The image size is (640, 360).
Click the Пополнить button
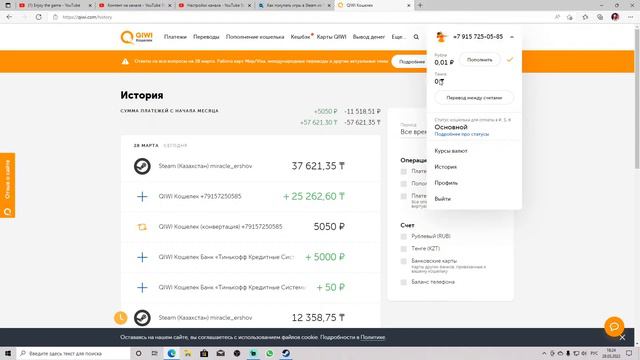(x=480, y=60)
